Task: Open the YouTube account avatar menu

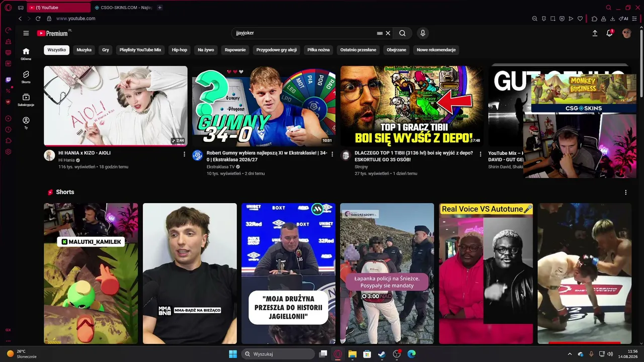Action: click(626, 33)
